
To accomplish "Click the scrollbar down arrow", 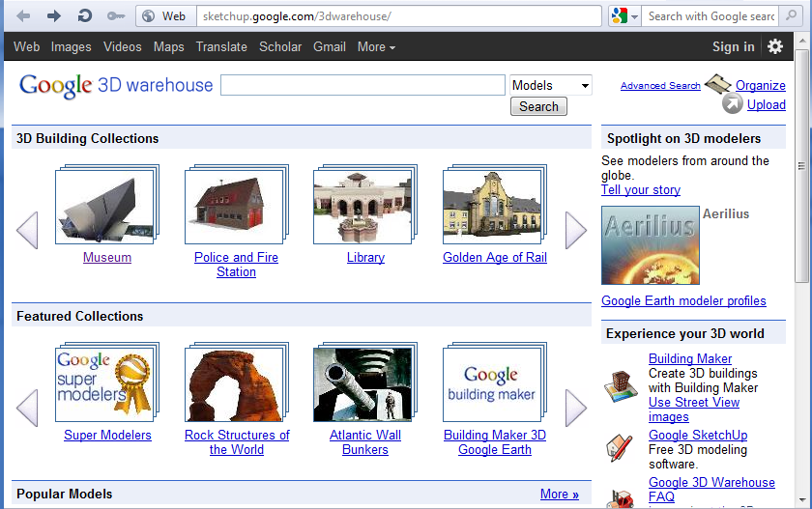I will pyautogui.click(x=802, y=500).
